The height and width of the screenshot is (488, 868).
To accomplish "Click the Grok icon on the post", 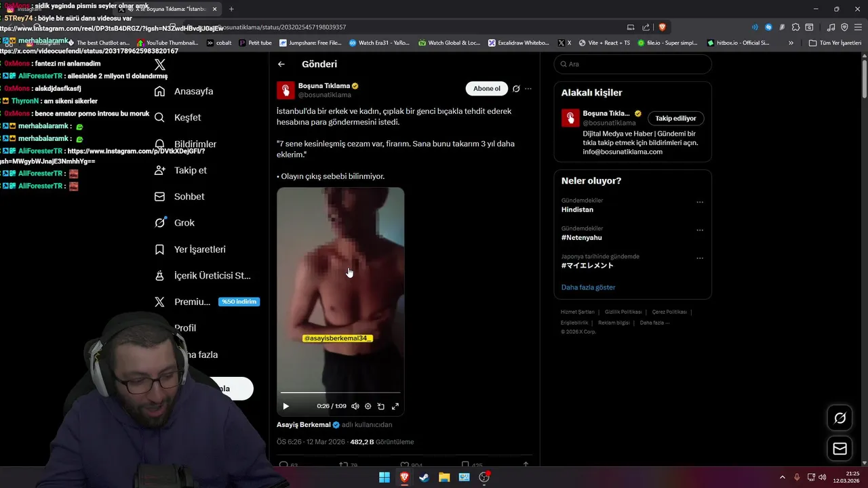I will tap(516, 89).
